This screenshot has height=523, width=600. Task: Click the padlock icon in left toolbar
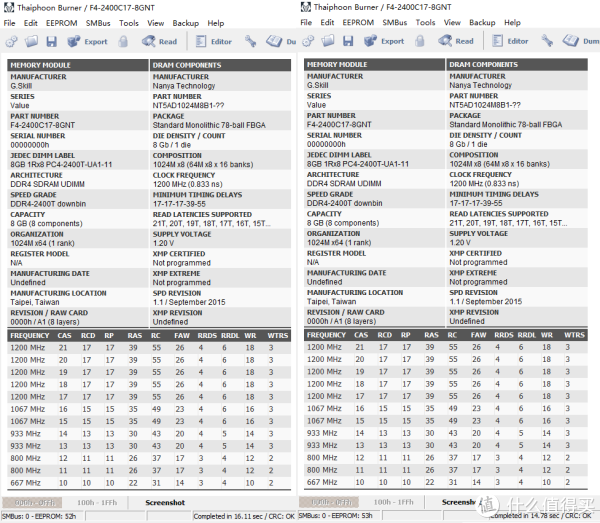[123, 41]
